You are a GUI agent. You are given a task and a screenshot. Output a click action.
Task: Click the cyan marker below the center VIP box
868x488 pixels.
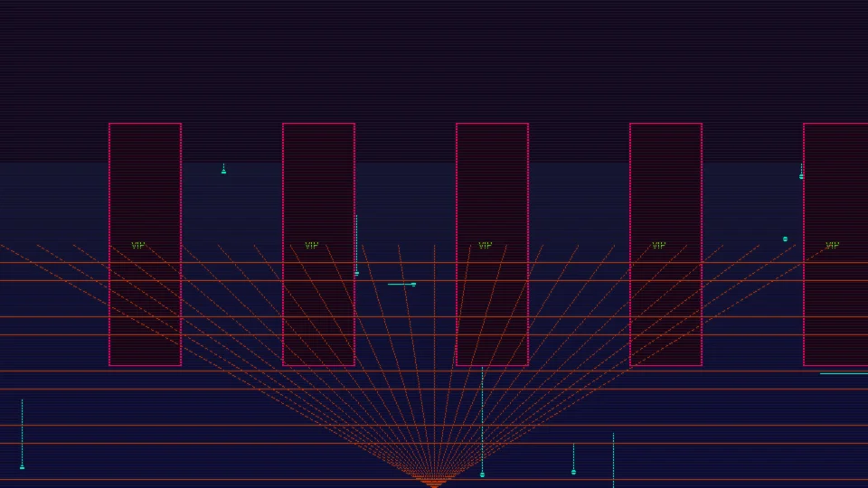[x=482, y=474]
